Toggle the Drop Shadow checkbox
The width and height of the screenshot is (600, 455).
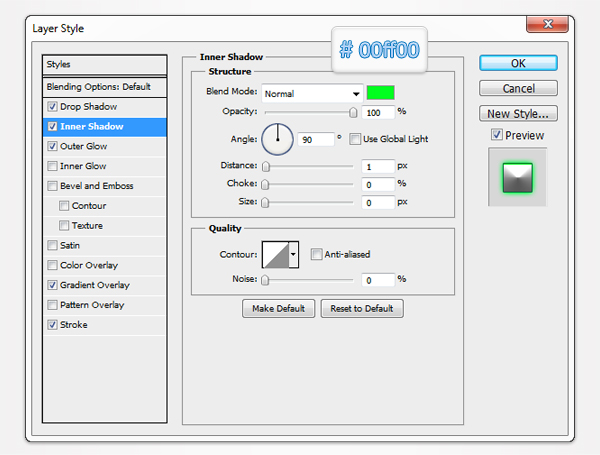(x=52, y=106)
